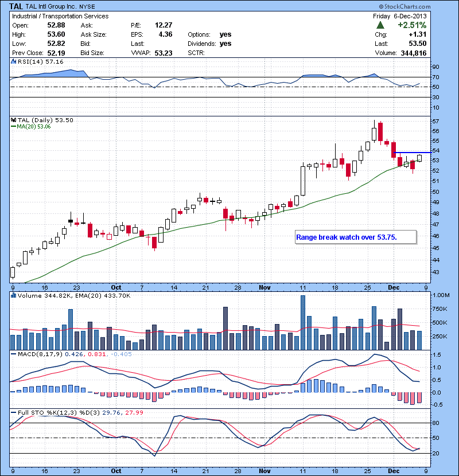Click the Chg value +1.31
The height and width of the screenshot is (476, 459).
(x=417, y=34)
